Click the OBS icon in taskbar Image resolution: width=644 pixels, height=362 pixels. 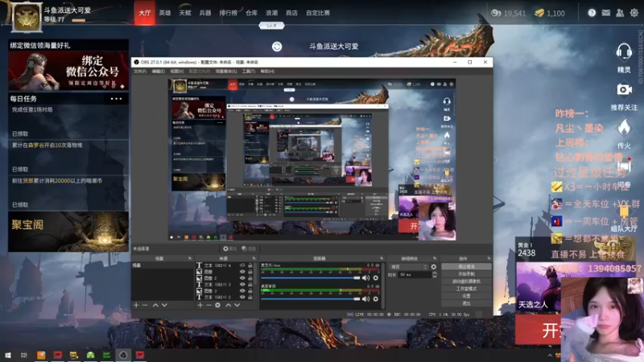(x=123, y=355)
